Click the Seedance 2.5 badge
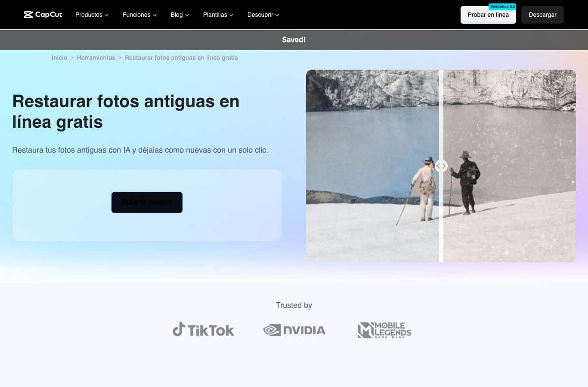Image resolution: width=588 pixels, height=387 pixels. pos(502,6)
